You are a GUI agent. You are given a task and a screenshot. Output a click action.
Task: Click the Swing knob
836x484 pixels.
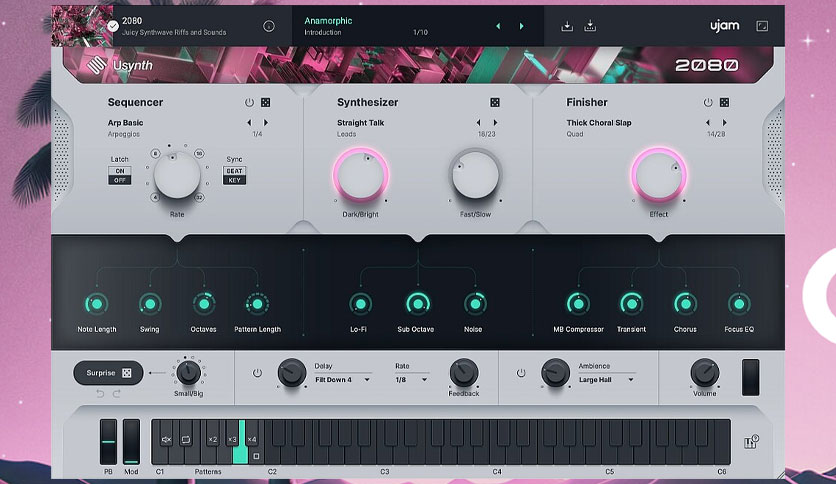150,304
